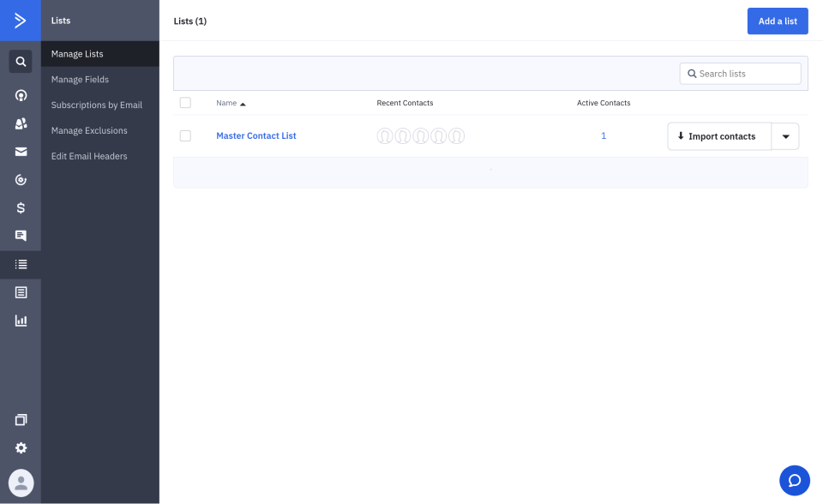Open the Contacts people icon
Viewport: 823px width, 504px height.
pos(21,123)
